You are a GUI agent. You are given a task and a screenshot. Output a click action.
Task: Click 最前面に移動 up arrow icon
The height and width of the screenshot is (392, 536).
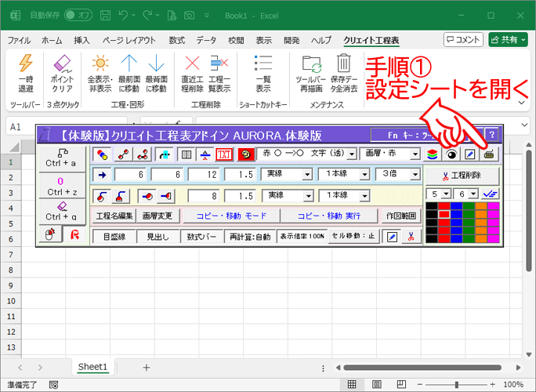click(129, 64)
